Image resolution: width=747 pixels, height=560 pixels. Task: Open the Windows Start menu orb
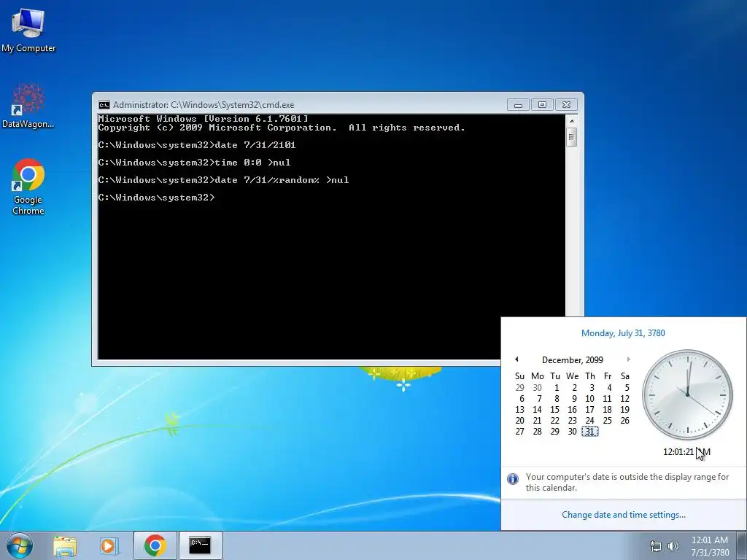[20, 545]
